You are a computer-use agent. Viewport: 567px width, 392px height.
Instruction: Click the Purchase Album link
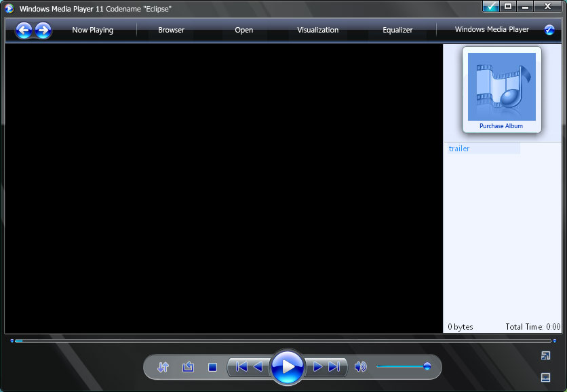click(501, 126)
